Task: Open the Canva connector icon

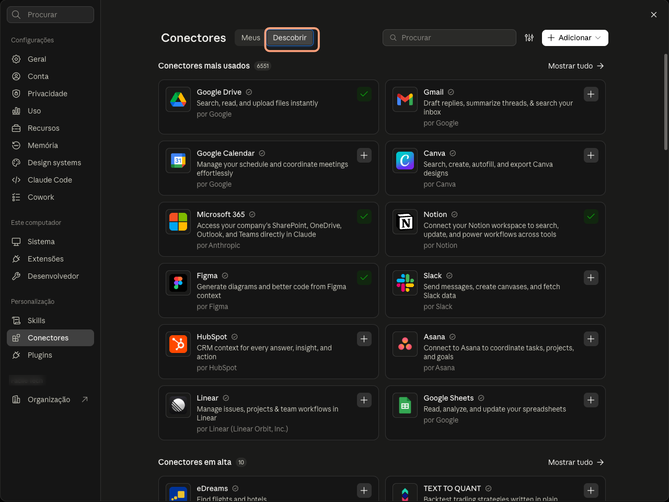Action: point(405,161)
